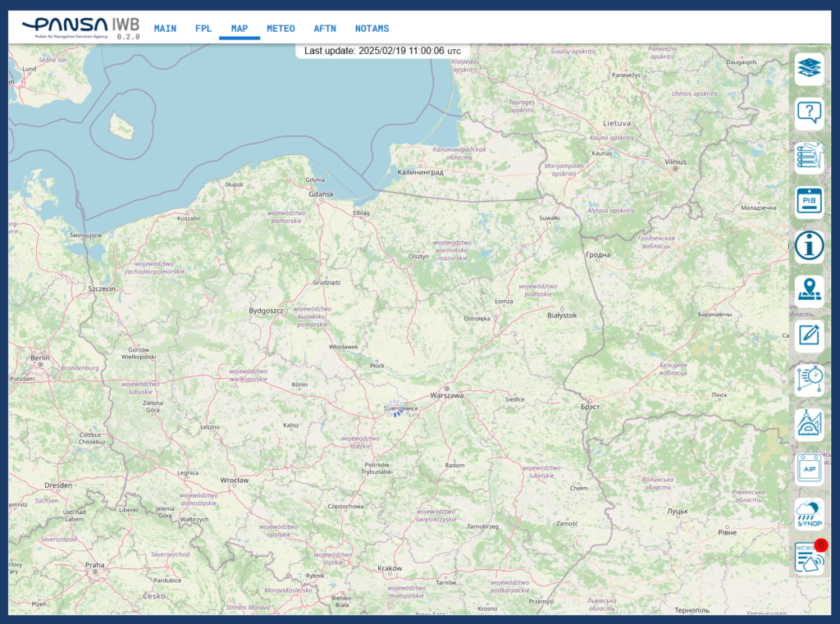The height and width of the screenshot is (624, 840).
Task: Open the AIP publication icon
Action: (809, 469)
